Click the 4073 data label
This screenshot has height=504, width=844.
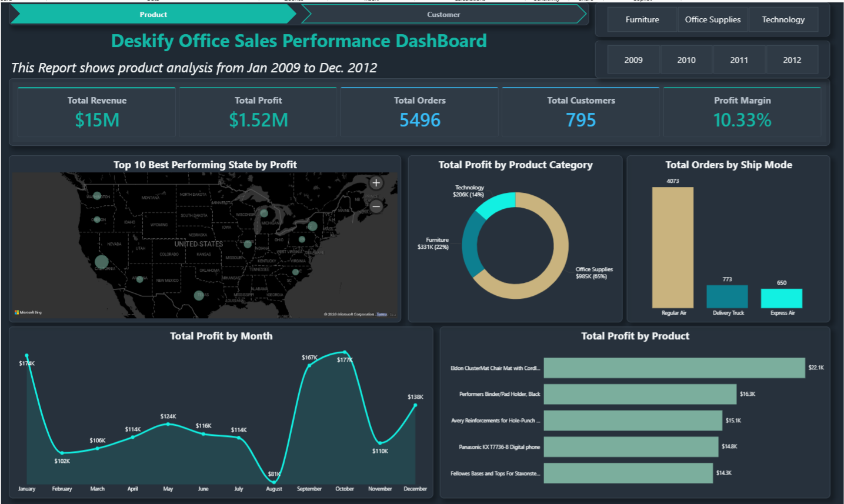673,181
